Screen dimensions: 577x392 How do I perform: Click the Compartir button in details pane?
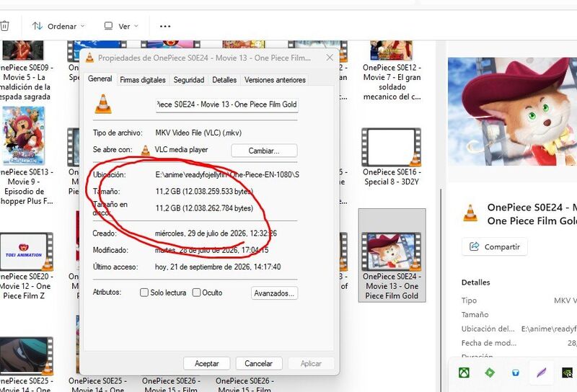495,246
